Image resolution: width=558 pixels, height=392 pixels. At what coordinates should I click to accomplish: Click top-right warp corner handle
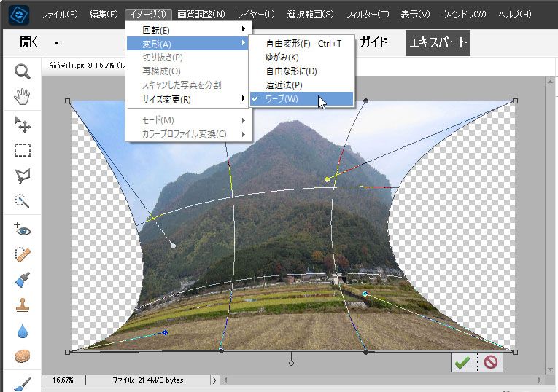(515, 101)
